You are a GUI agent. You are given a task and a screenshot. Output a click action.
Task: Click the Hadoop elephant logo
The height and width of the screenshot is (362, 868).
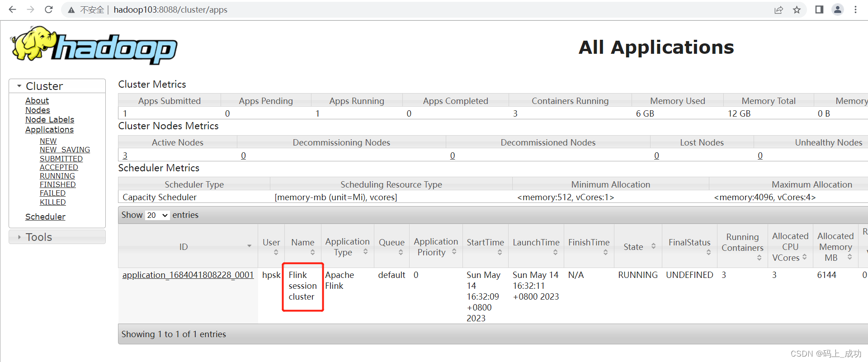tap(94, 45)
